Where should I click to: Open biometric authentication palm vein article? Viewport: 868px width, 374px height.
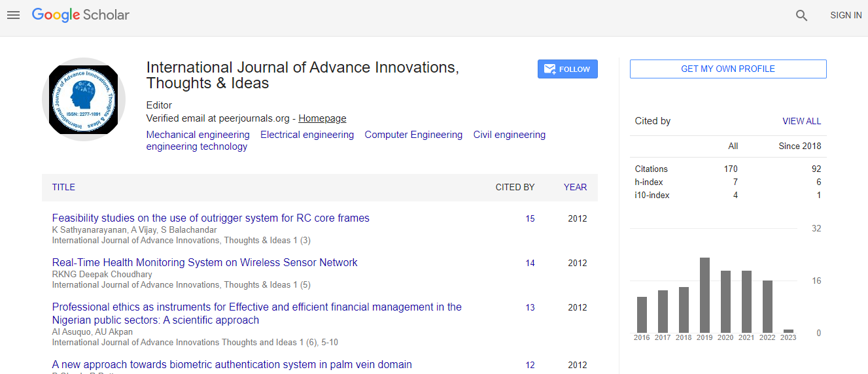pyautogui.click(x=232, y=364)
